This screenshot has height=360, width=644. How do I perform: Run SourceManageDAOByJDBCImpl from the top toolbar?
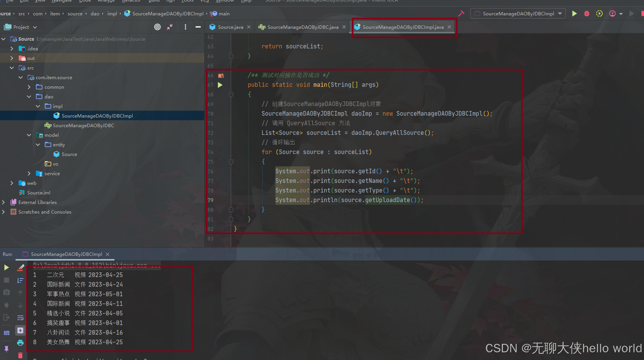(x=574, y=13)
